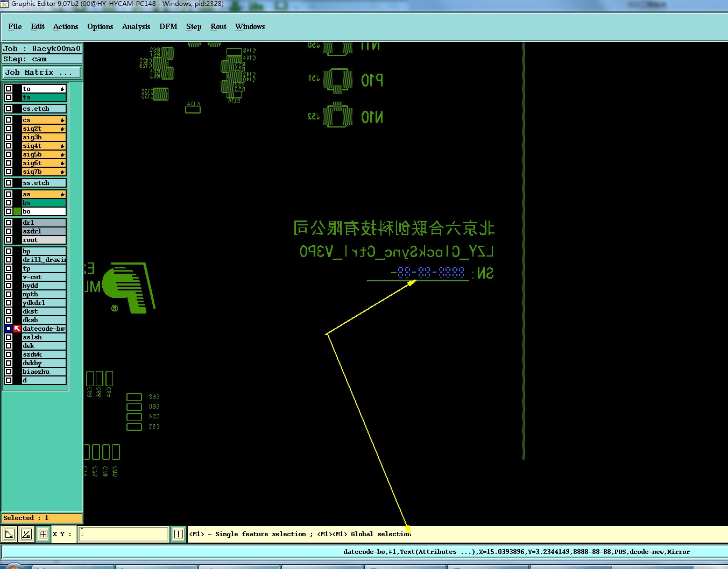Select the ydkdrl layer name
Screen dimensions: 728x569
(x=44, y=303)
